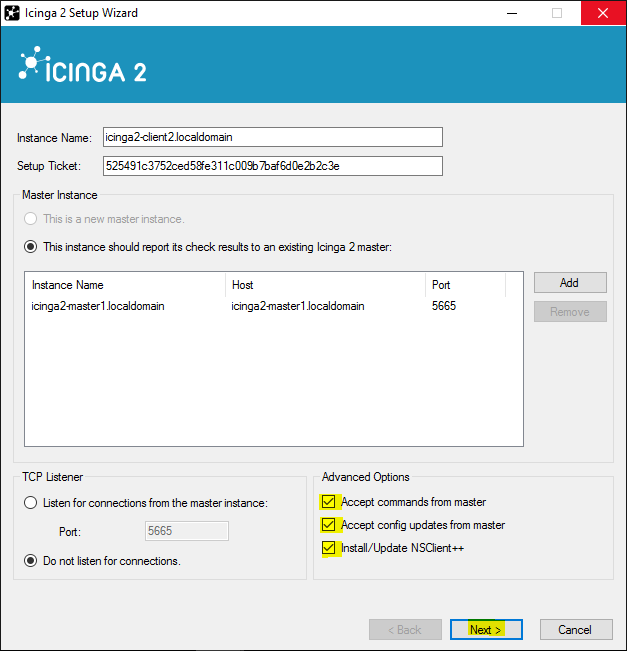Screen dimensions: 627x651
Task: Select 'Do not listen for connections' radio
Action: point(30,561)
